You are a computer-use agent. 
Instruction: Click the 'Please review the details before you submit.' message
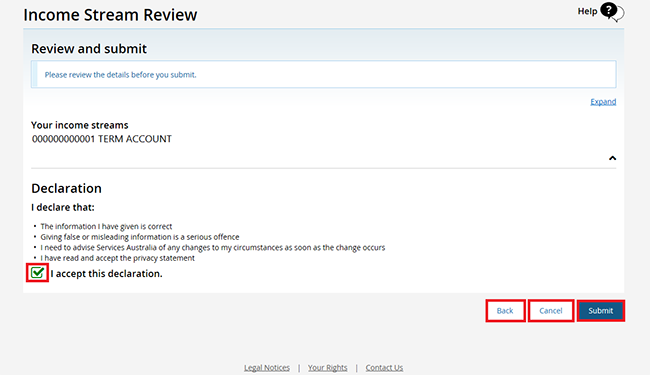pos(121,75)
